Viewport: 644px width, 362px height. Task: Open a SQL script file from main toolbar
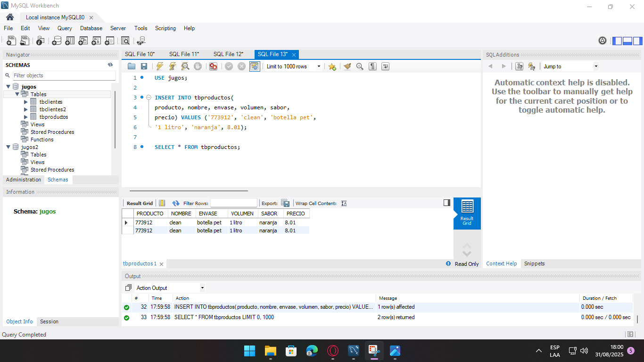click(25, 41)
